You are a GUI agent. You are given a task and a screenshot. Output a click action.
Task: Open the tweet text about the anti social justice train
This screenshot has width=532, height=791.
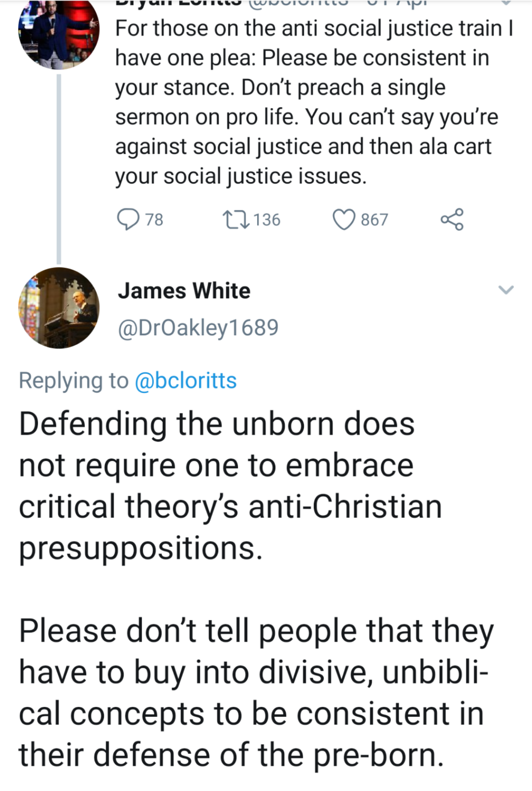pos(305,102)
